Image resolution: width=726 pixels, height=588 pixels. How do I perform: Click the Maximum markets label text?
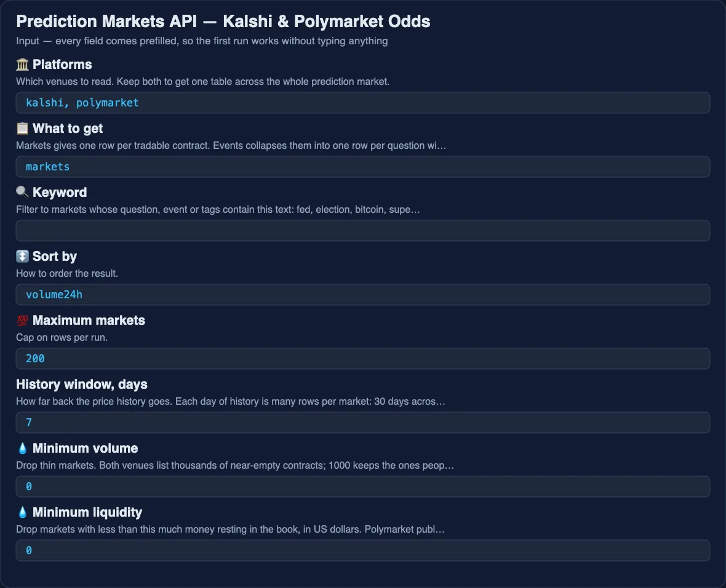pos(89,320)
